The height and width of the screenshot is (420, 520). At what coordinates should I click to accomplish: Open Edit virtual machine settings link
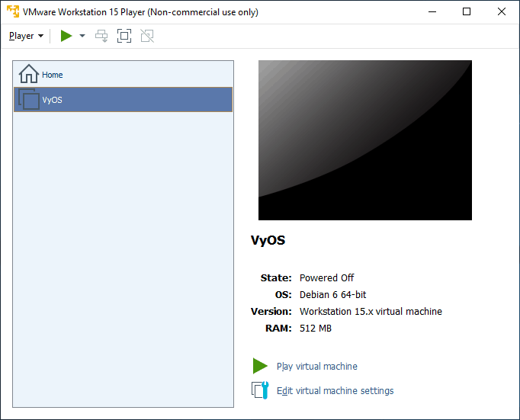335,391
